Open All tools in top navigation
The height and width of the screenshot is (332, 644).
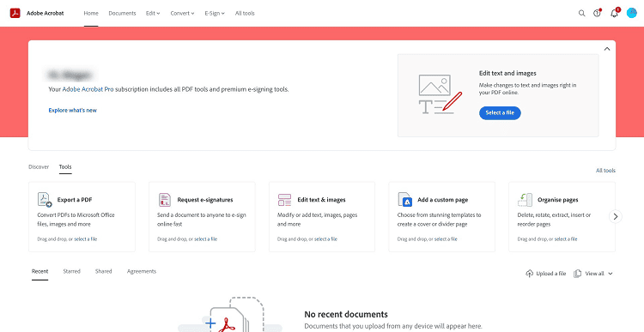coord(245,13)
